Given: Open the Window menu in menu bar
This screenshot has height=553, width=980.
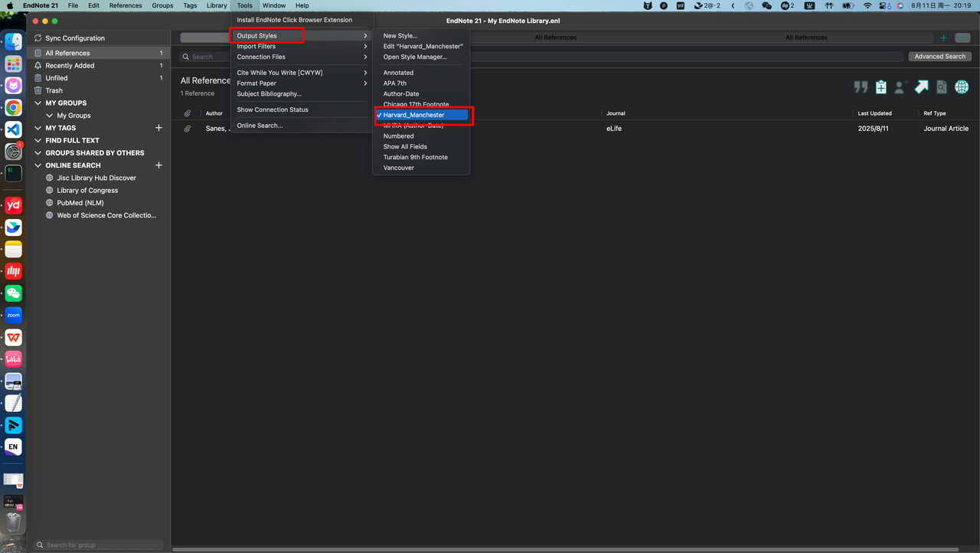Looking at the screenshot, I should 274,5.
